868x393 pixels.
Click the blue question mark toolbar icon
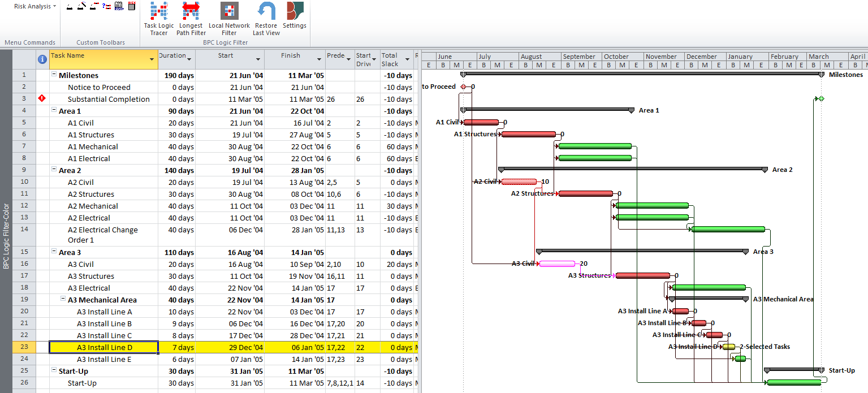[106, 6]
